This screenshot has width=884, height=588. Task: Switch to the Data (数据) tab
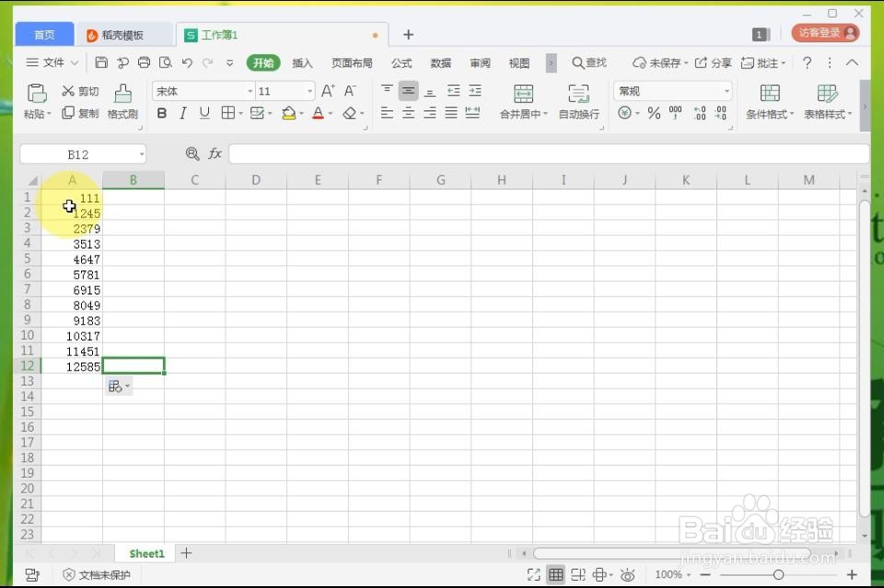[440, 63]
